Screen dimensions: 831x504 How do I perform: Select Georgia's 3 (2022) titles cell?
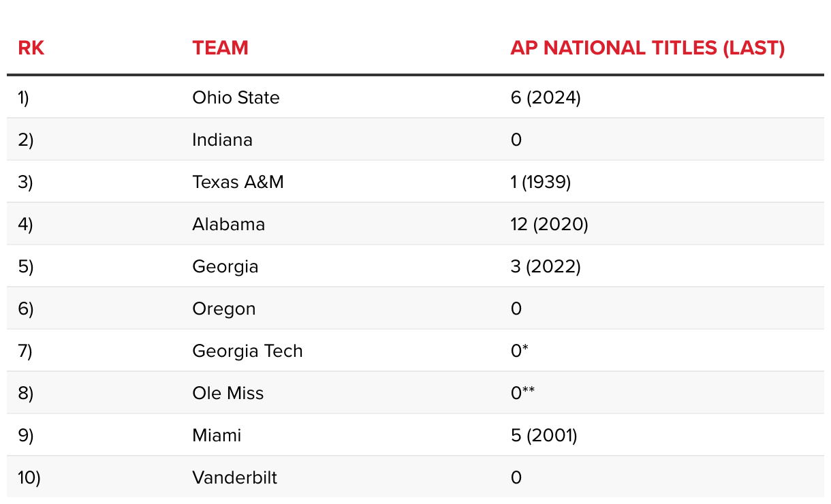545,267
